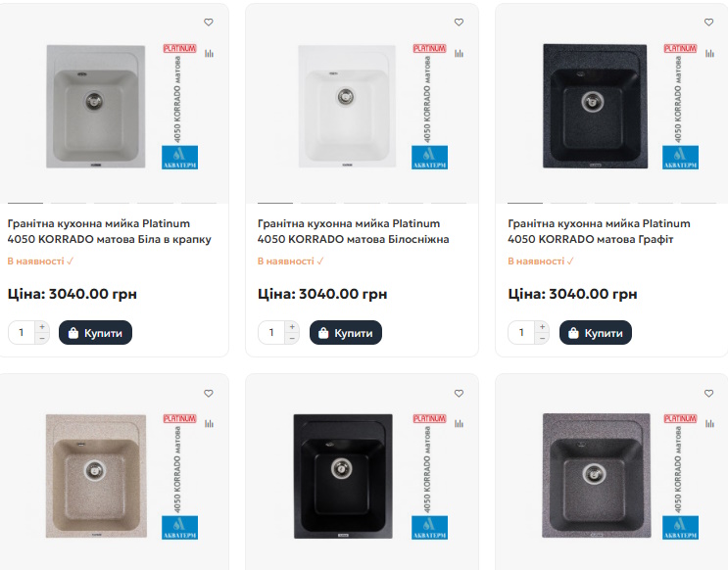The image size is (728, 570).
Task: Click the compare icon on the Графіт sink
Action: (709, 54)
